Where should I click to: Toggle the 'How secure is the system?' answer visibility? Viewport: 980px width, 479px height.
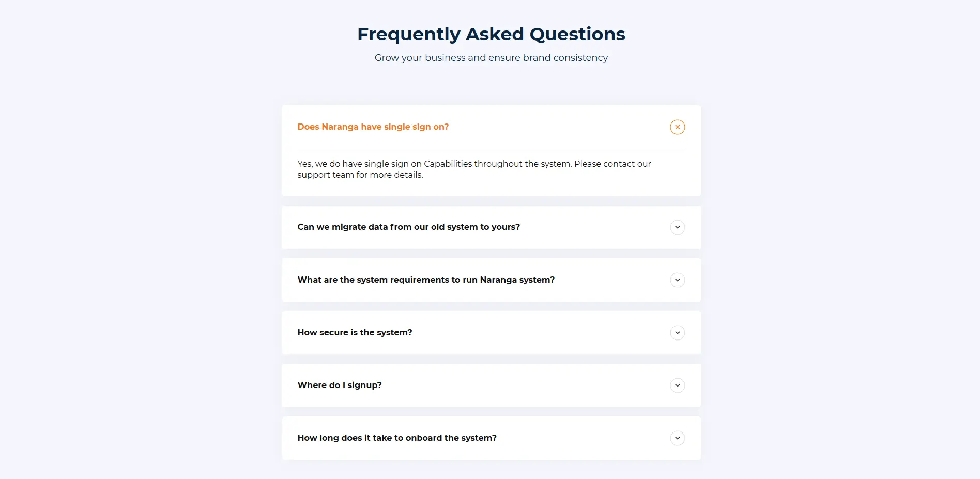click(355, 332)
